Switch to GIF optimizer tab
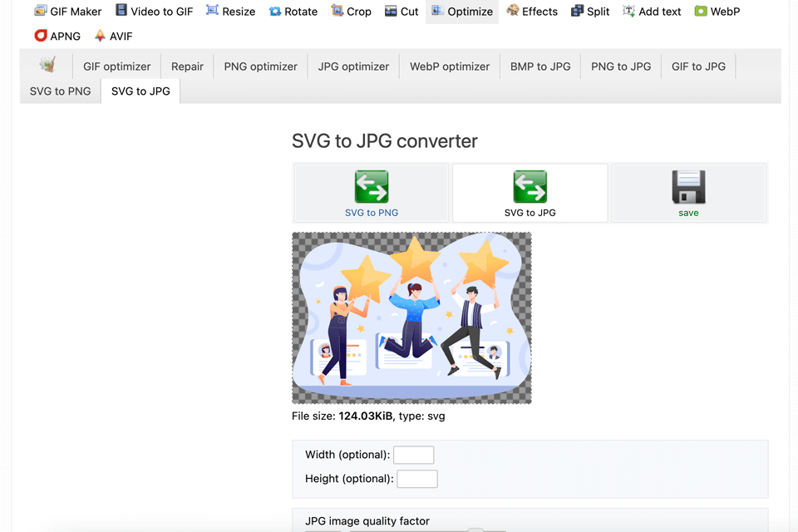This screenshot has width=798, height=532. click(116, 66)
